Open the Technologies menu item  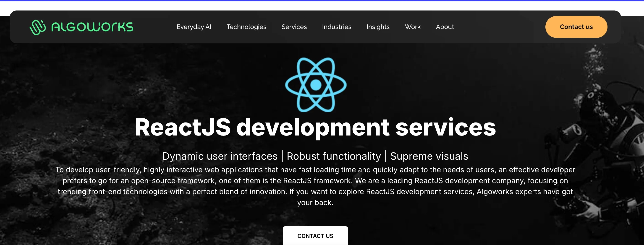coord(246,27)
